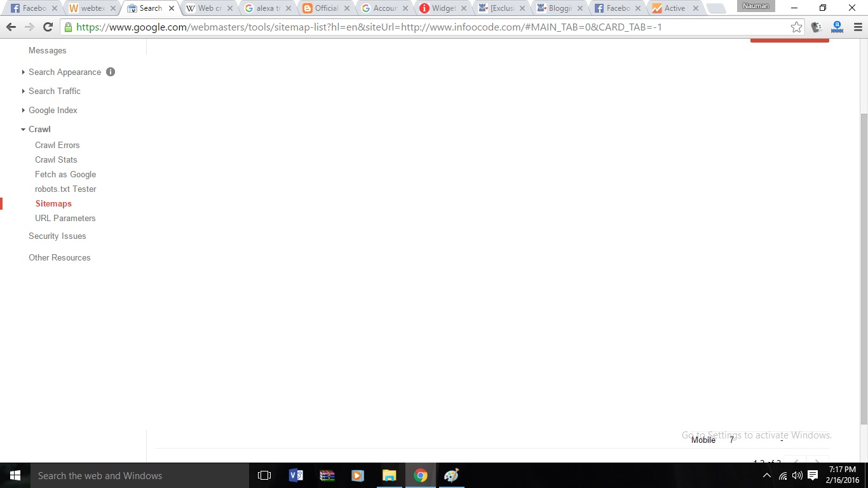Expand the Search Traffic section
This screenshot has height=488, width=868.
pyautogui.click(x=54, y=91)
